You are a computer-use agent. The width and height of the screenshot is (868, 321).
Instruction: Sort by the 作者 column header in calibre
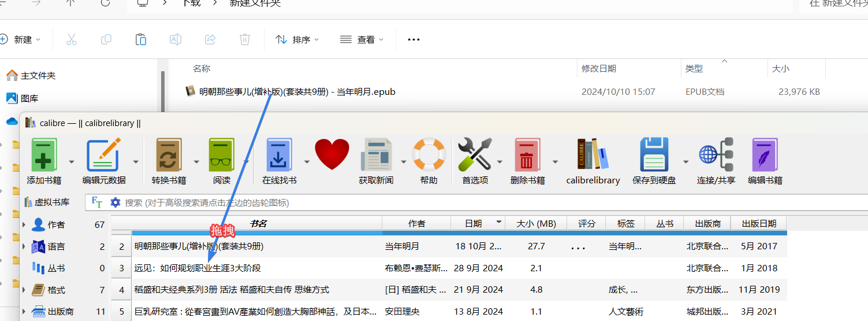(416, 223)
